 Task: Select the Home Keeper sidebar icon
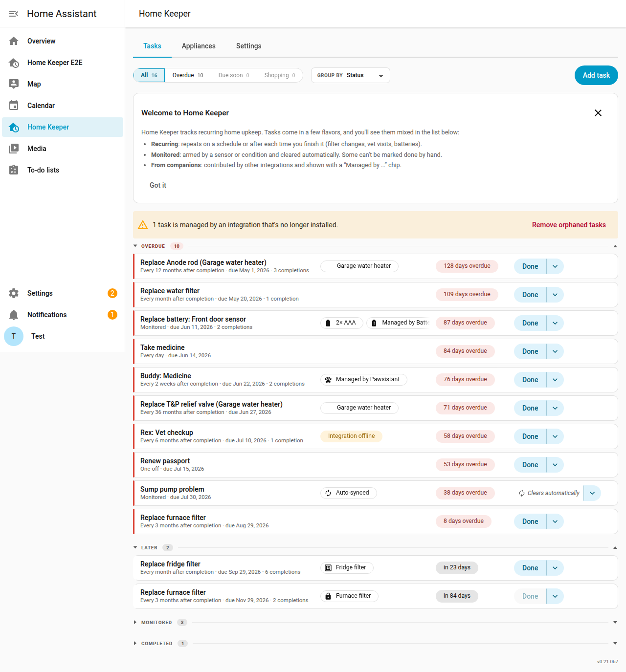click(14, 127)
